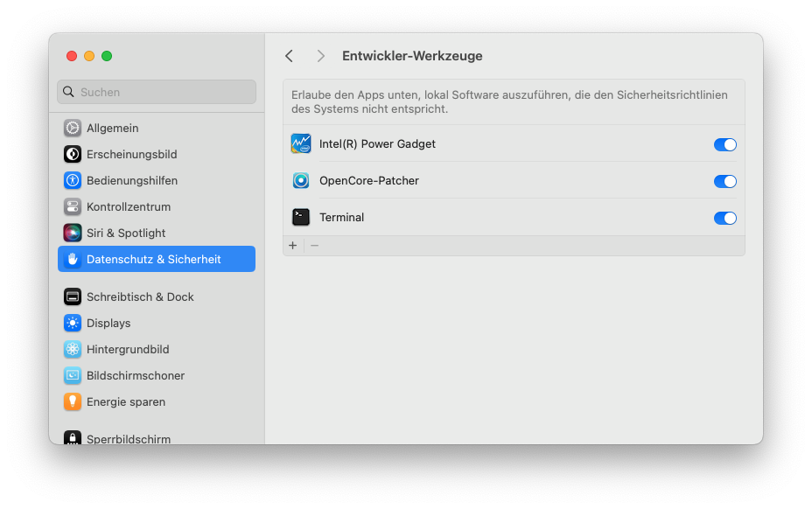Screen dimensions: 812x509
Task: Turn off the OpenCore-Patcher switch
Action: tap(724, 181)
